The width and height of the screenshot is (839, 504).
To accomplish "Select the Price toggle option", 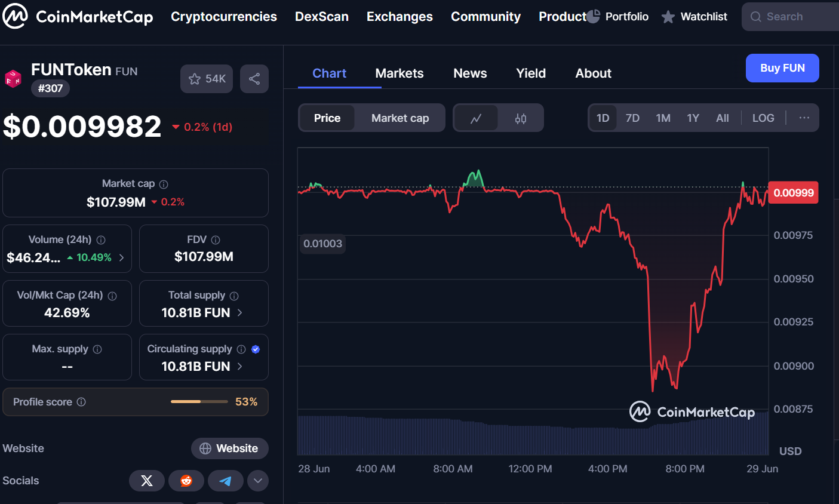I will (x=327, y=118).
